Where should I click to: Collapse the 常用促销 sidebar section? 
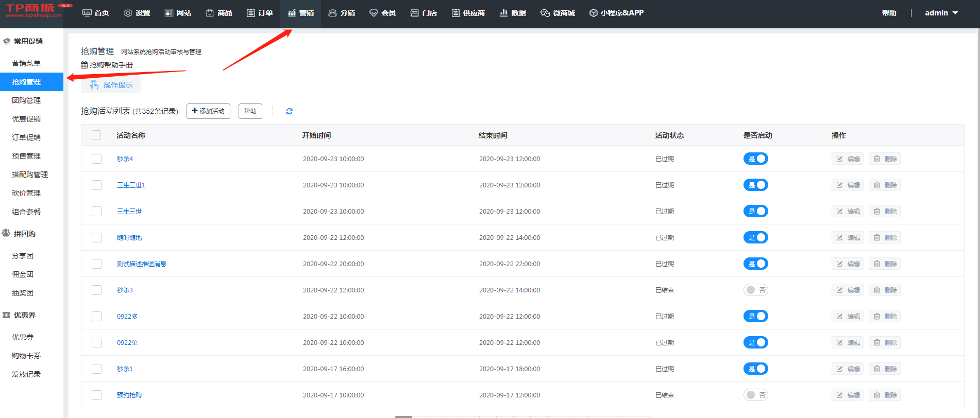click(28, 41)
